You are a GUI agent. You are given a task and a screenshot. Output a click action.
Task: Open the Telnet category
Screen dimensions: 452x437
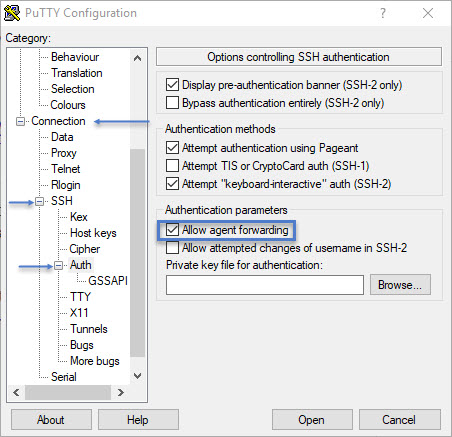[66, 169]
